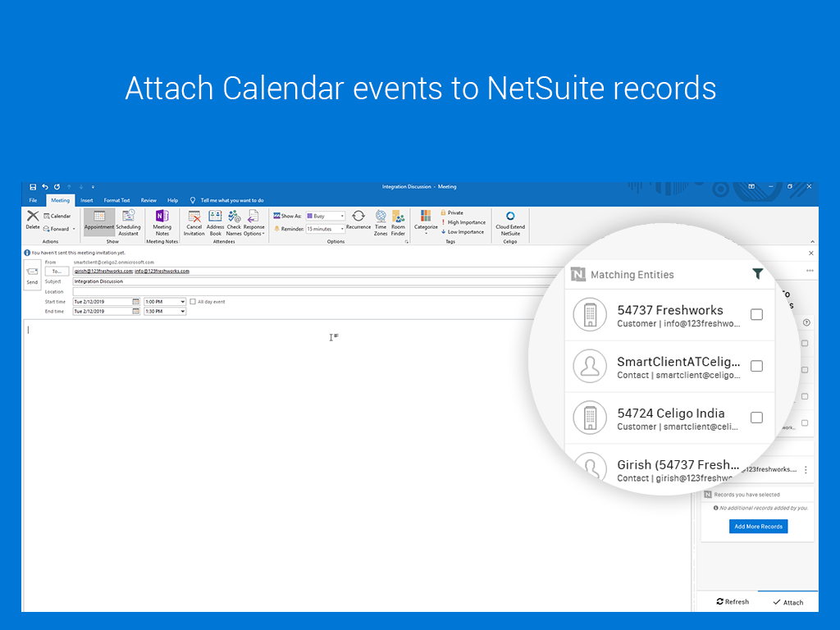Switch to the Review tab
This screenshot has height=630, width=840.
[x=148, y=200]
